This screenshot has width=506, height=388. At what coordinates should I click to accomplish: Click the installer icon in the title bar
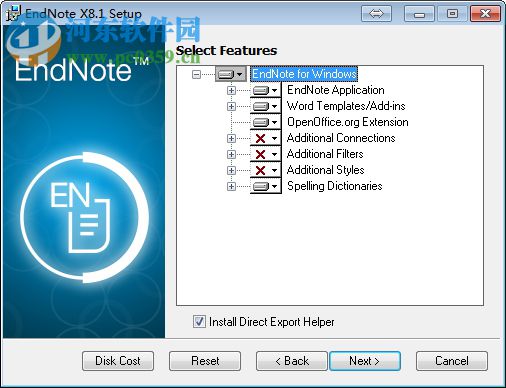tap(14, 13)
